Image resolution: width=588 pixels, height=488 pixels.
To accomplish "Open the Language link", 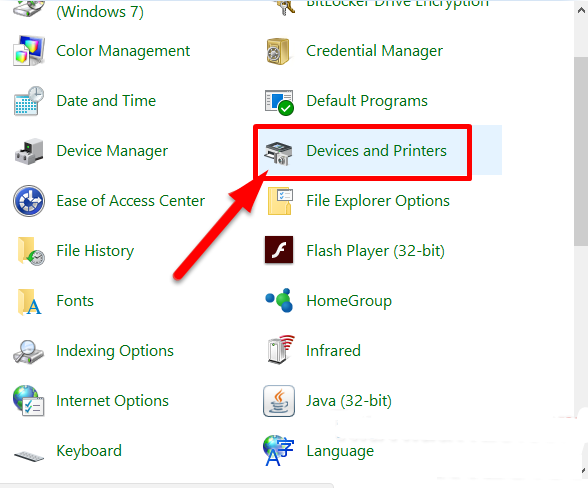I will pyautogui.click(x=340, y=451).
